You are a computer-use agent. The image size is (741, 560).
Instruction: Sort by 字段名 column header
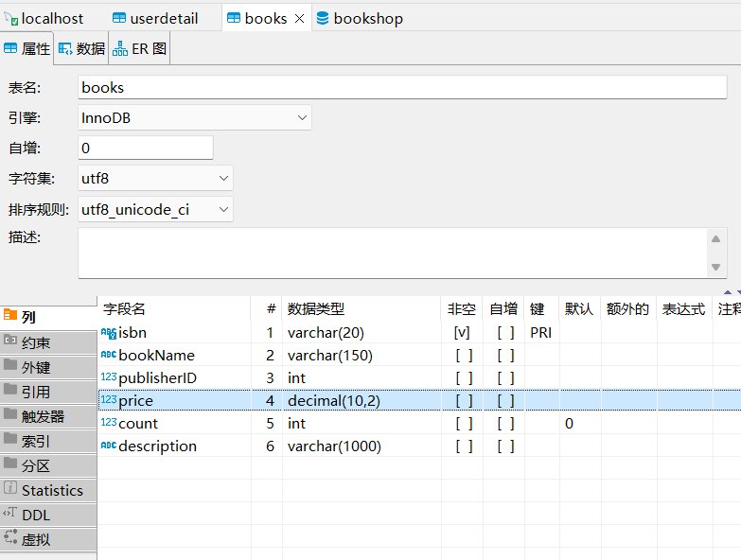(174, 308)
